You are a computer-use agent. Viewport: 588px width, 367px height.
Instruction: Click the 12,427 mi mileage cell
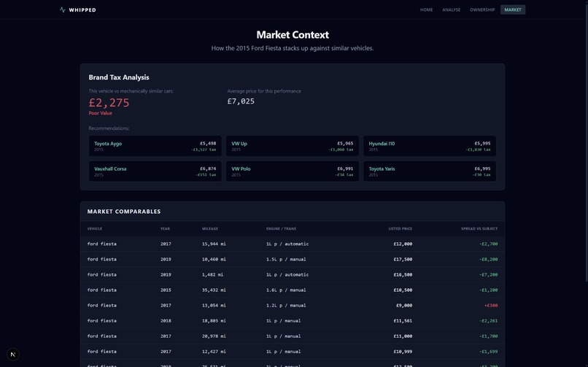(x=214, y=352)
